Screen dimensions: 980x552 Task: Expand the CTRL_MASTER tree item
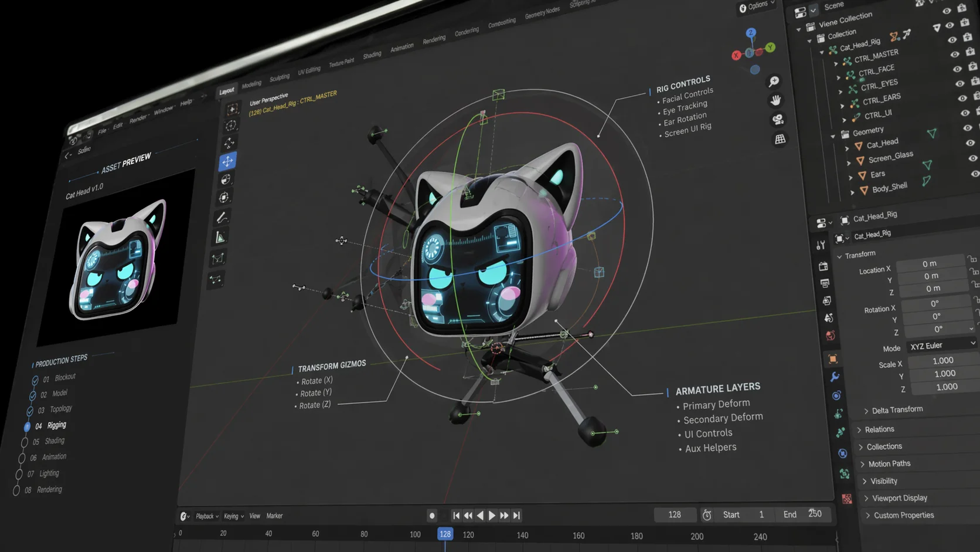[836, 63]
